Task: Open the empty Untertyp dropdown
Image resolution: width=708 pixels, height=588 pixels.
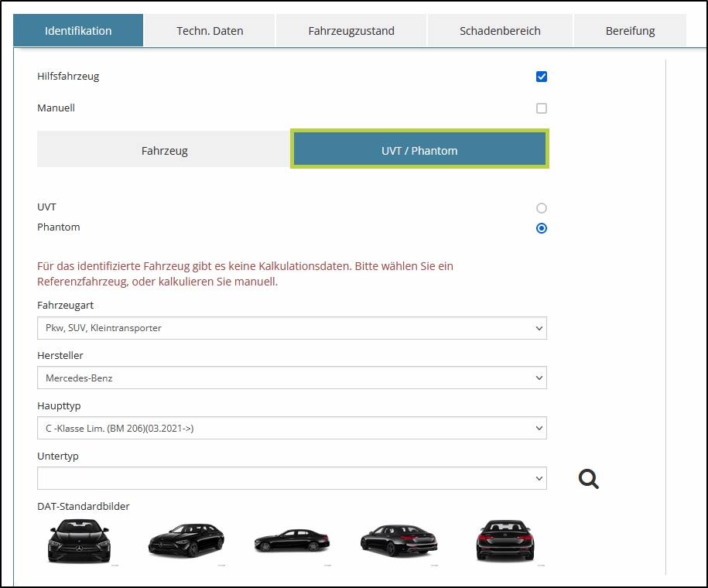Action: 292,478
